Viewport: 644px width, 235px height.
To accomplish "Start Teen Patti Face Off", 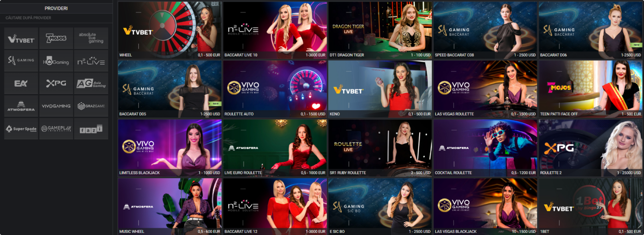I will coord(590,89).
